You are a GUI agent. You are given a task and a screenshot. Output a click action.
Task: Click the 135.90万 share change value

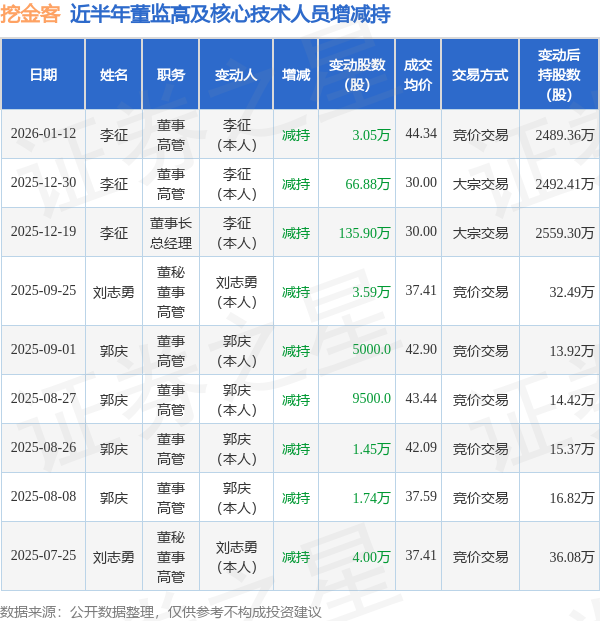click(364, 233)
